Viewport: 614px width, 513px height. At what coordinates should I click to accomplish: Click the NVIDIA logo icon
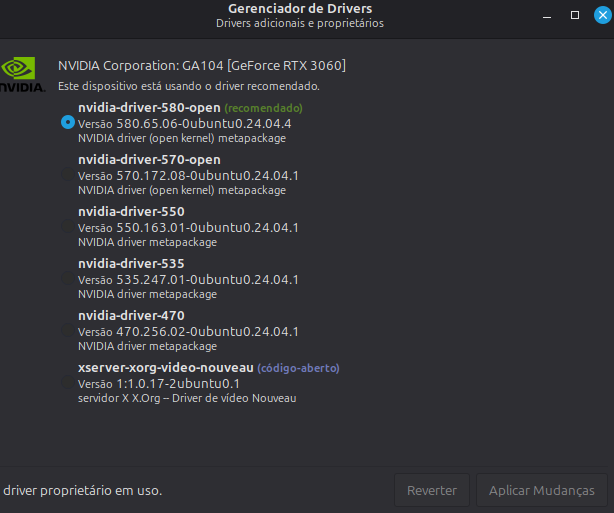point(22,74)
